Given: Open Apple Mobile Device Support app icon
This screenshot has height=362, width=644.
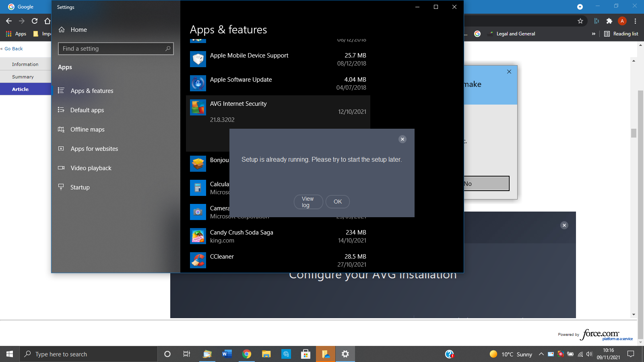Looking at the screenshot, I should click(198, 59).
